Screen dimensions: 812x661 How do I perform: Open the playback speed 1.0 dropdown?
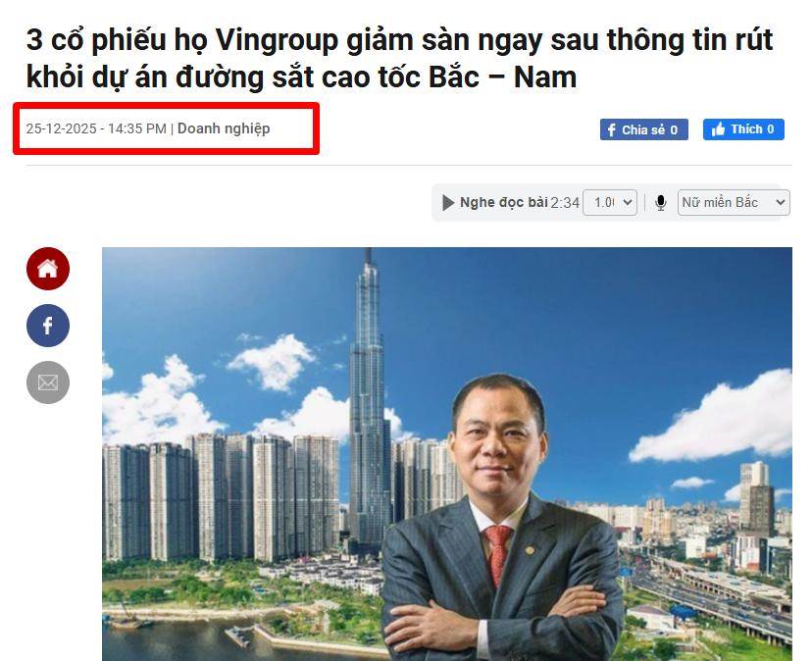[x=610, y=203]
